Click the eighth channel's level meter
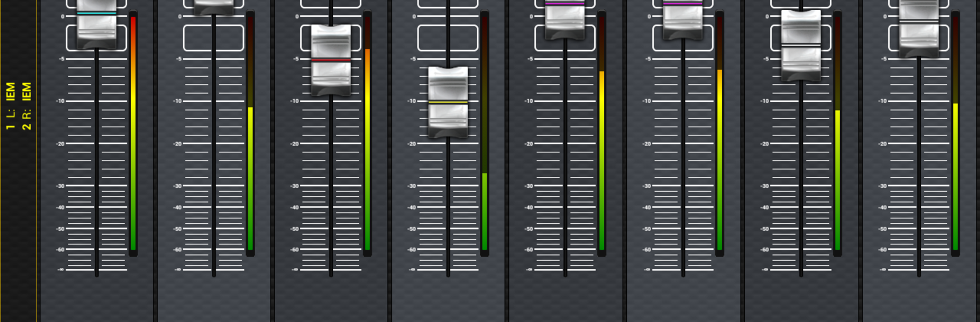The image size is (980, 322). coord(955,133)
